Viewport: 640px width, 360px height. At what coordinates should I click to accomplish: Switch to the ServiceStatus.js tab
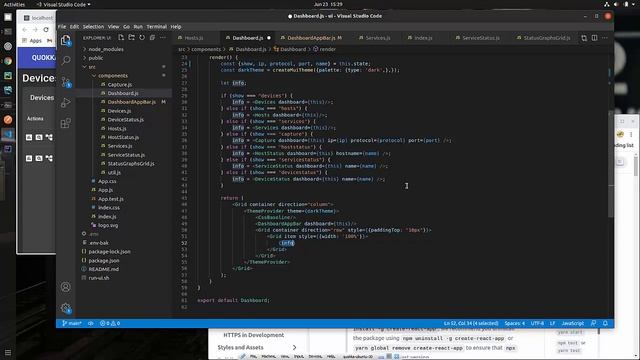[x=480, y=38]
